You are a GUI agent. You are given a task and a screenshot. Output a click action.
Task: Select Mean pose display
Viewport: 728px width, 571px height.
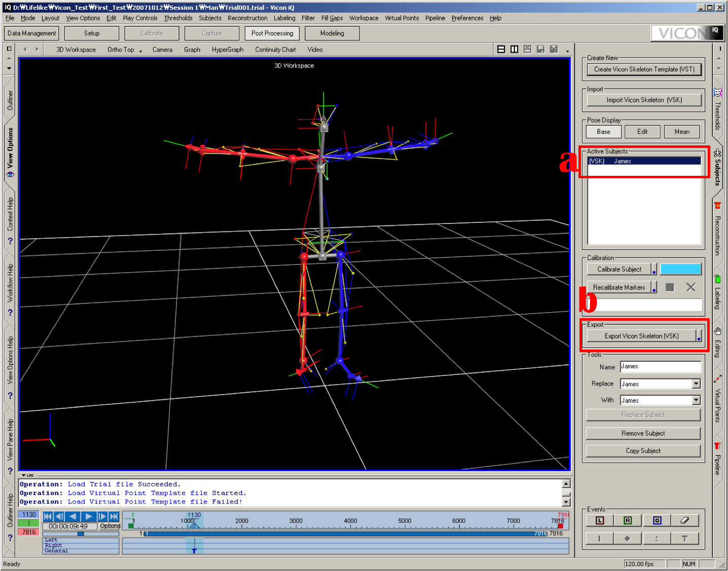click(x=682, y=132)
